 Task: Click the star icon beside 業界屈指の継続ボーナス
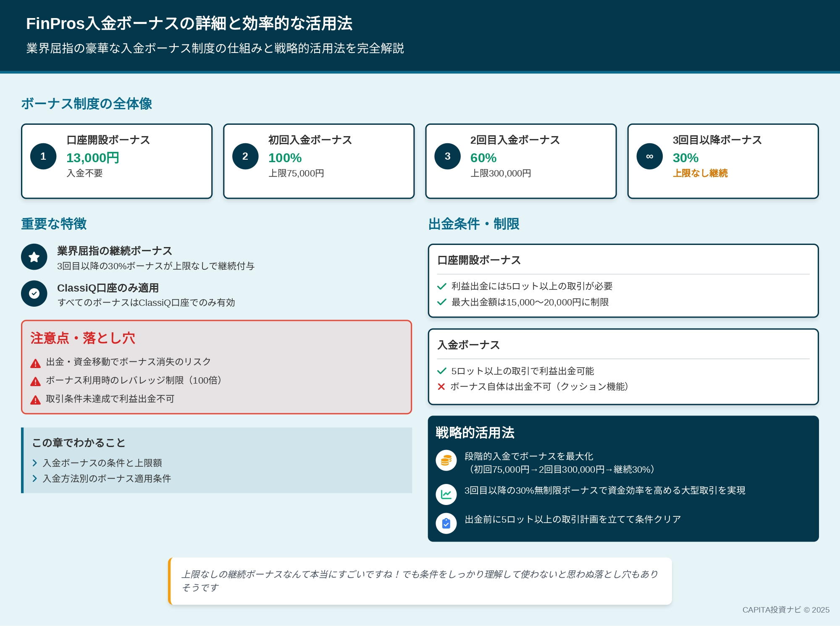click(x=34, y=257)
